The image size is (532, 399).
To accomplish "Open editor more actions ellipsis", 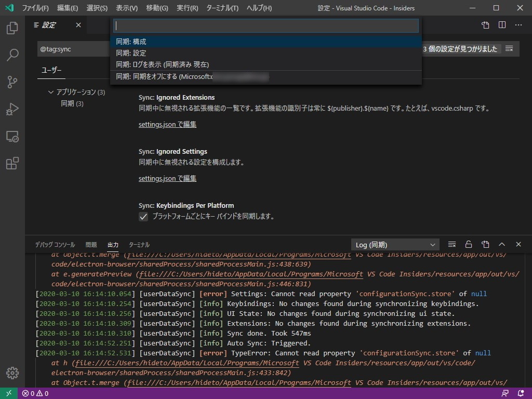I will (518, 25).
